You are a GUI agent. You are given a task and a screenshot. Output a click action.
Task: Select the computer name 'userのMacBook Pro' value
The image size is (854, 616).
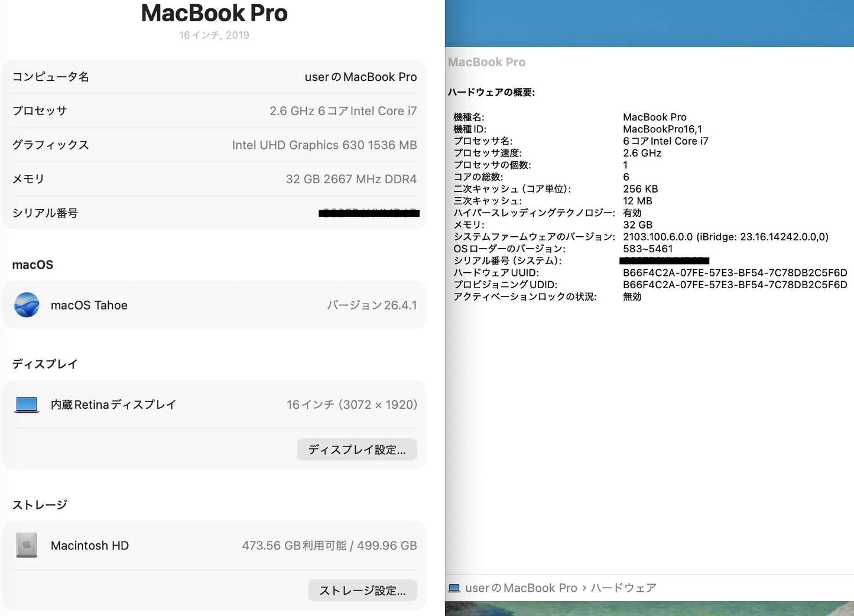(361, 77)
